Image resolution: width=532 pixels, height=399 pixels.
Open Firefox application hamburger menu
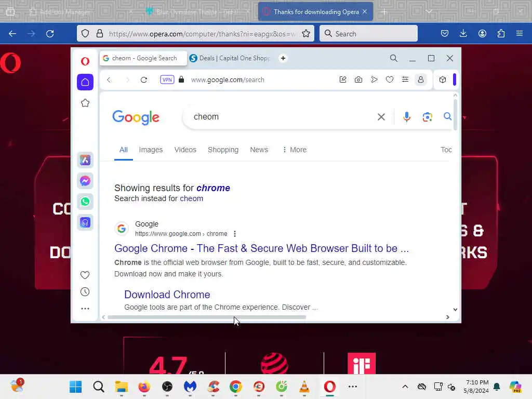[x=520, y=34]
